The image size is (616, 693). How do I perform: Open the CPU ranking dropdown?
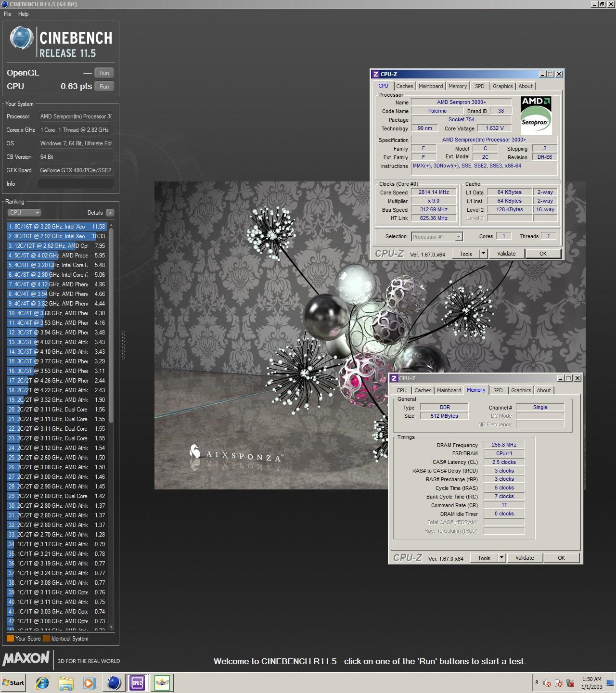[x=24, y=212]
